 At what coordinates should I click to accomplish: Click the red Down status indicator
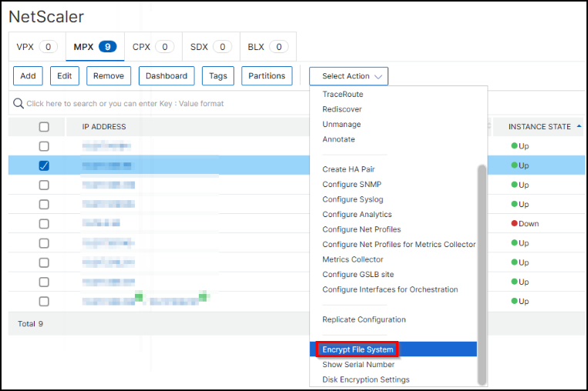click(x=514, y=224)
